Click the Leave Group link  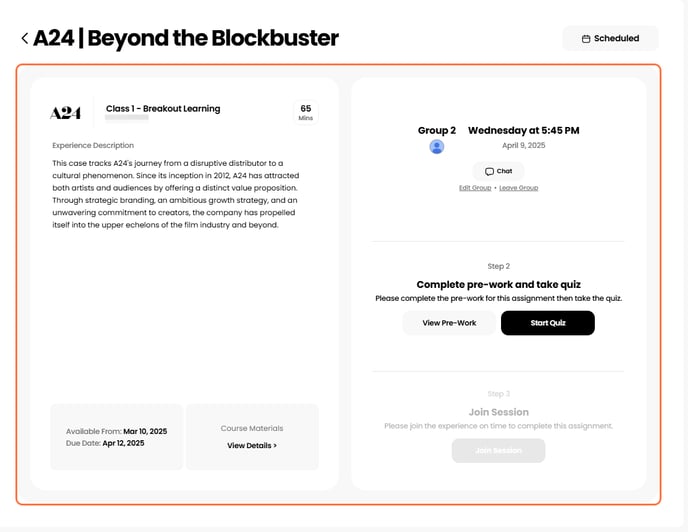tap(518, 188)
